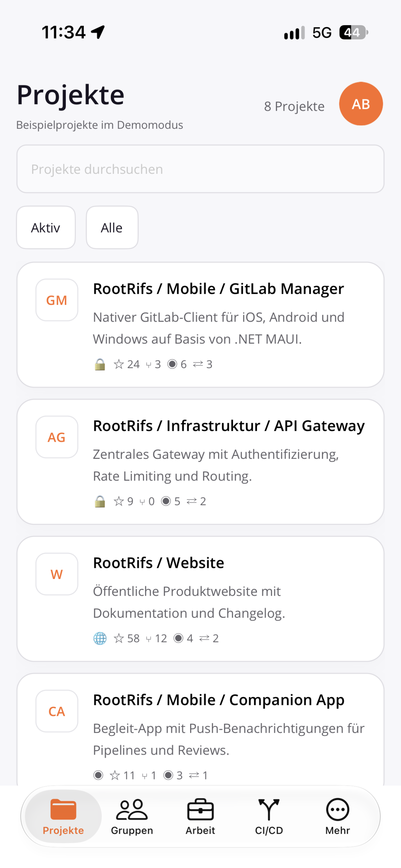Viewport: 401px width, 868px height.
Task: Click the globe icon on Website project
Action: (x=100, y=638)
